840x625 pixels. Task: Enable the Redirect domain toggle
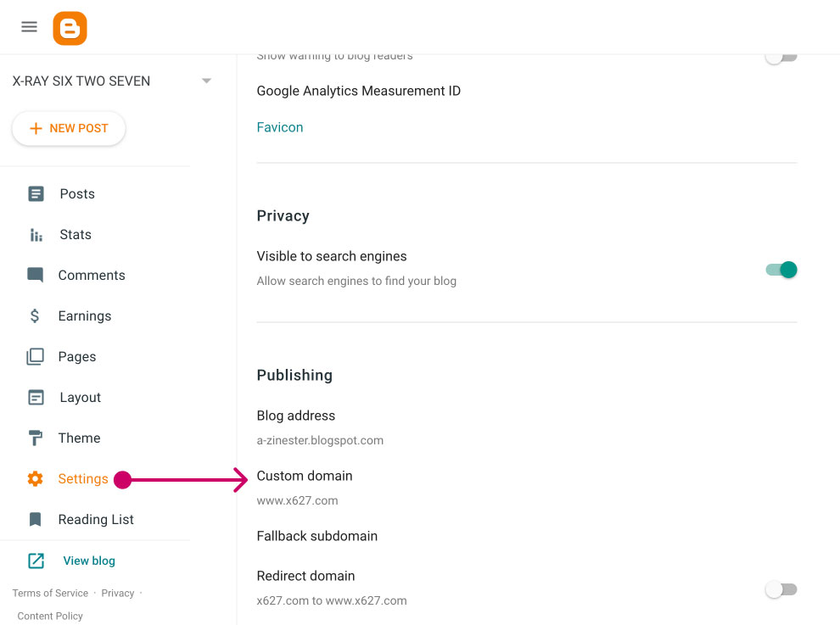(781, 589)
